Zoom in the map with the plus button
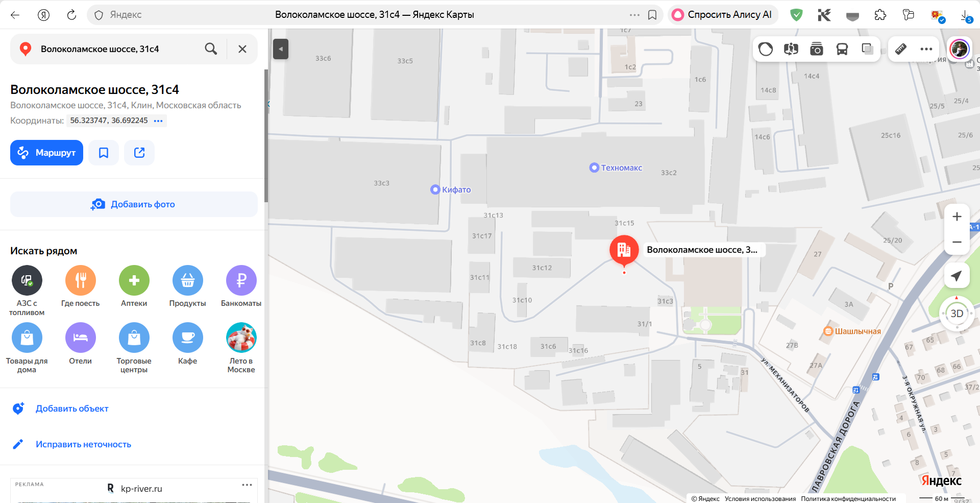Image resolution: width=980 pixels, height=503 pixels. [957, 217]
